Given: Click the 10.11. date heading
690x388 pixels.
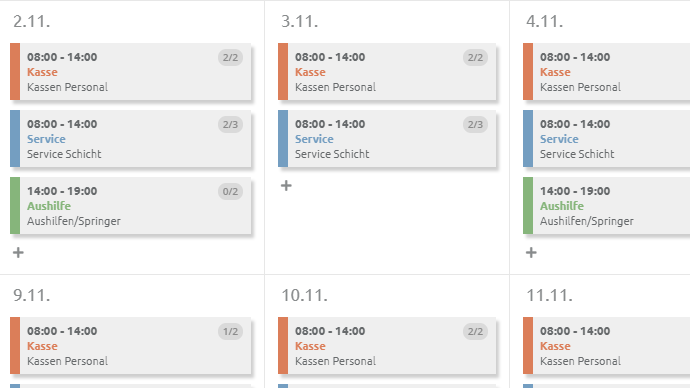Looking at the screenshot, I should click(x=305, y=295).
